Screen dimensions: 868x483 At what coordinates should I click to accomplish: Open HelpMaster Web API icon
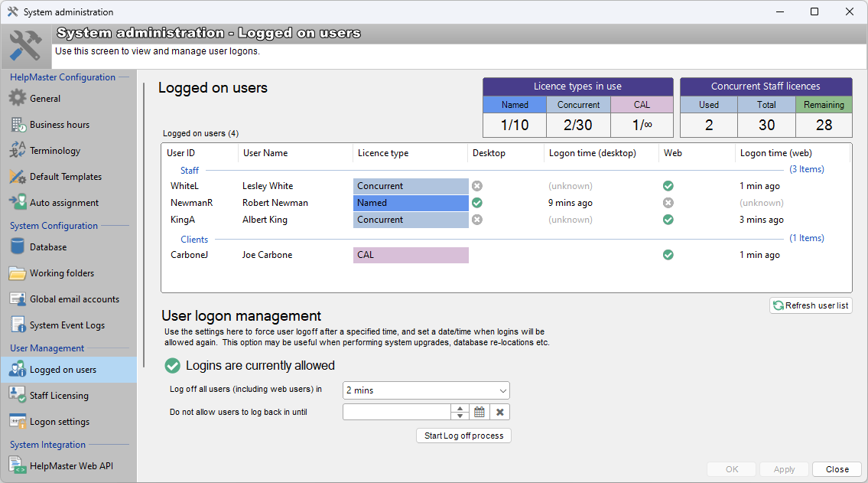(17, 465)
